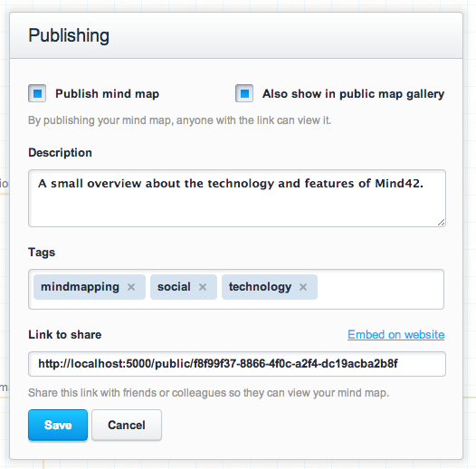Remove the social tag

pos(203,287)
